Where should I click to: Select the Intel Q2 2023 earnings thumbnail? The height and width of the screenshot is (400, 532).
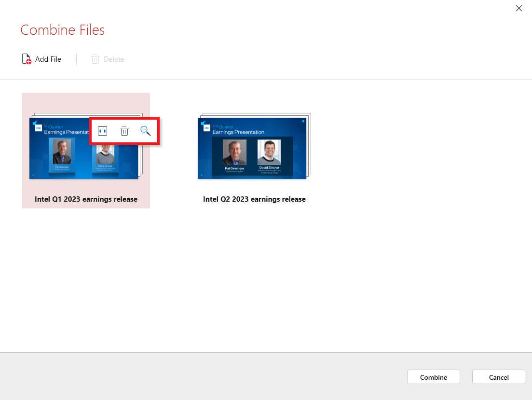click(255, 146)
